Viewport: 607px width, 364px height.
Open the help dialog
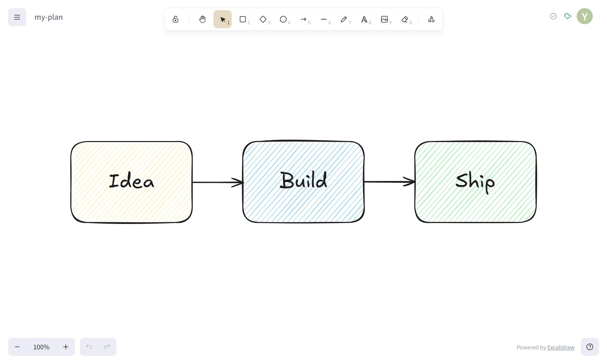tap(590, 347)
